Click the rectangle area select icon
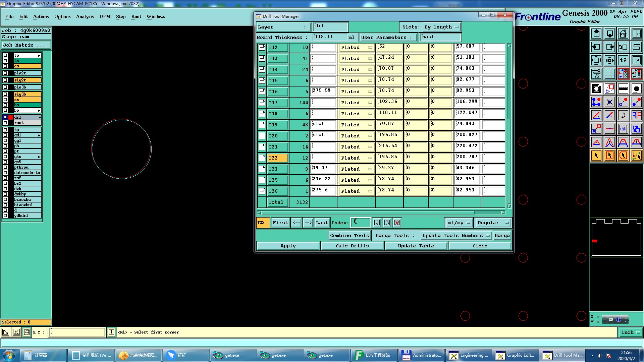Image resolution: width=644 pixels, height=362 pixels. pos(610,156)
